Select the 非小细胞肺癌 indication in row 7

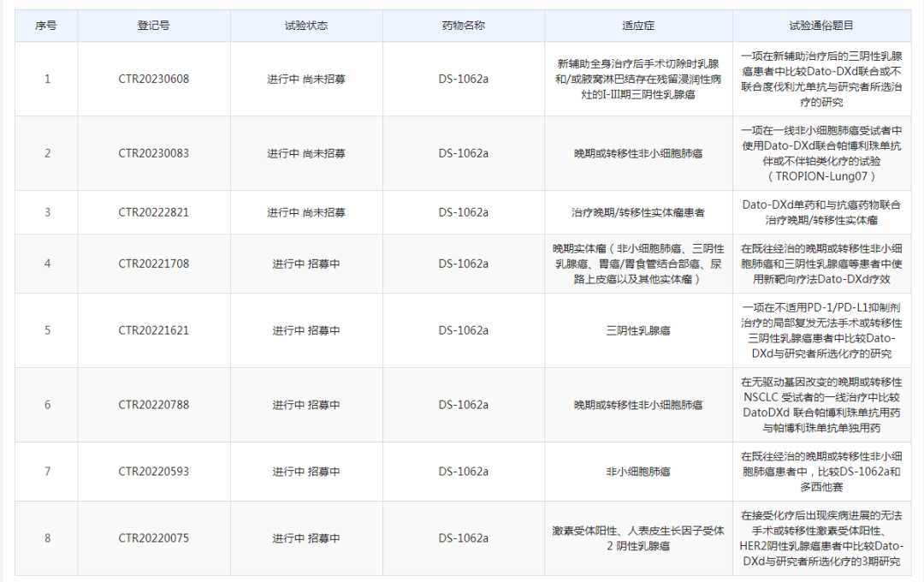coord(637,472)
